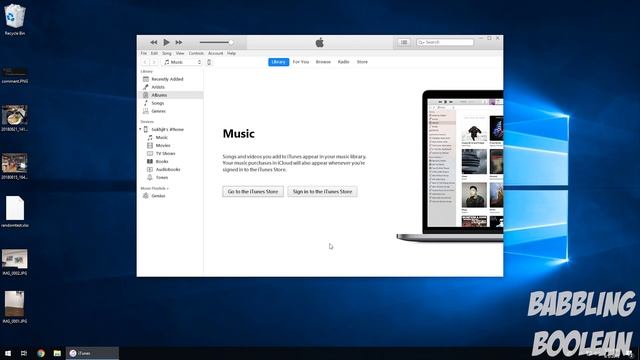Select the IMG_0001.JPG desktop file

[15, 307]
